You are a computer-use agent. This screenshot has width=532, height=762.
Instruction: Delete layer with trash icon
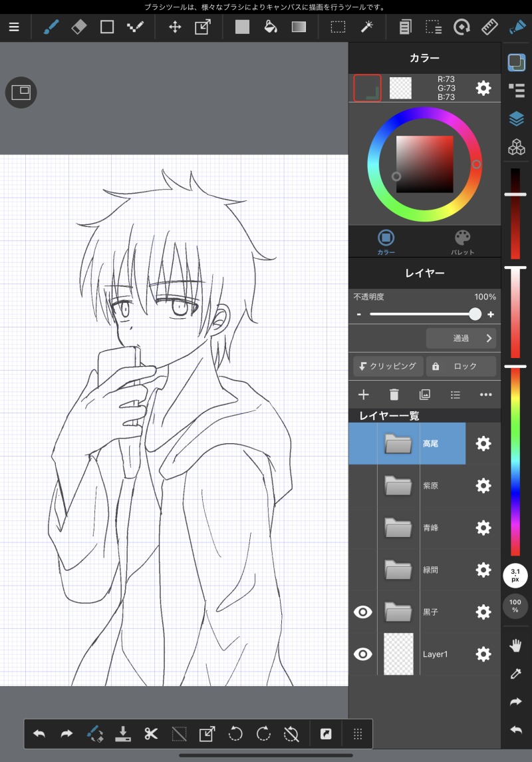pos(394,395)
